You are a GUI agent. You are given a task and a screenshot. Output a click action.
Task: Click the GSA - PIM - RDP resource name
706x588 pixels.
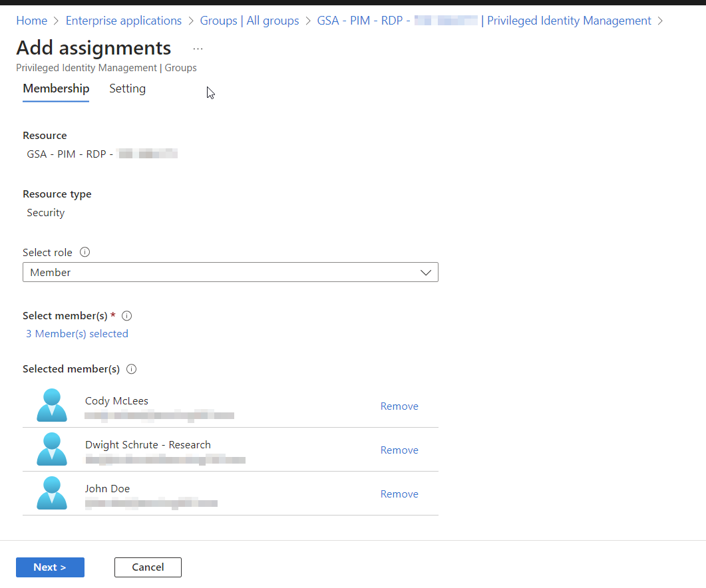pyautogui.click(x=102, y=154)
